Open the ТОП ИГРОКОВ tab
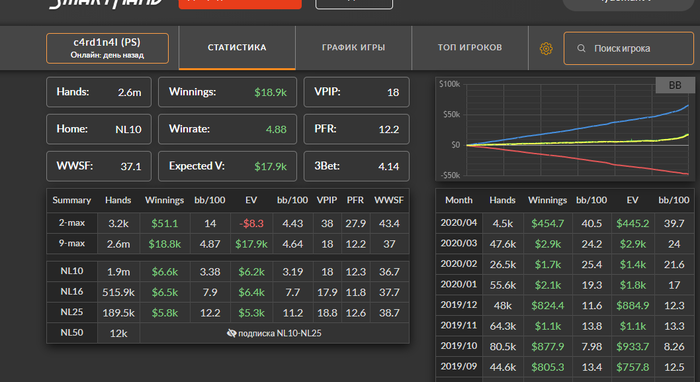 pyautogui.click(x=470, y=47)
